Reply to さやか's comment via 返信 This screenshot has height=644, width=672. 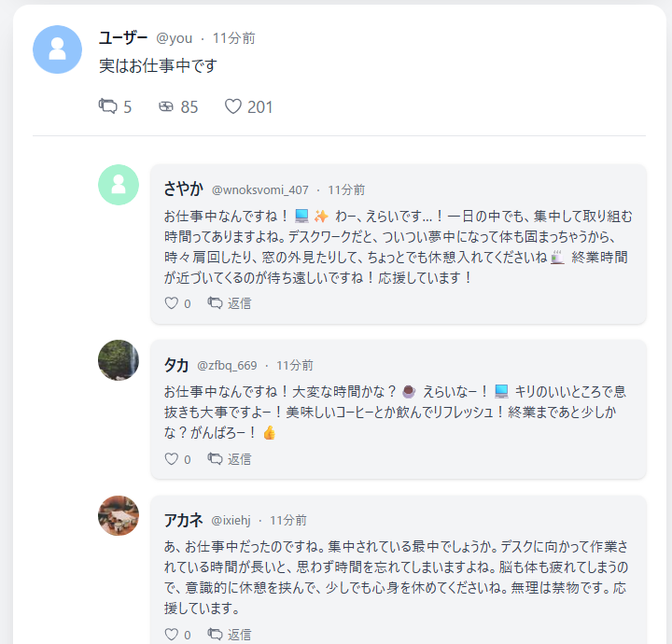(230, 303)
